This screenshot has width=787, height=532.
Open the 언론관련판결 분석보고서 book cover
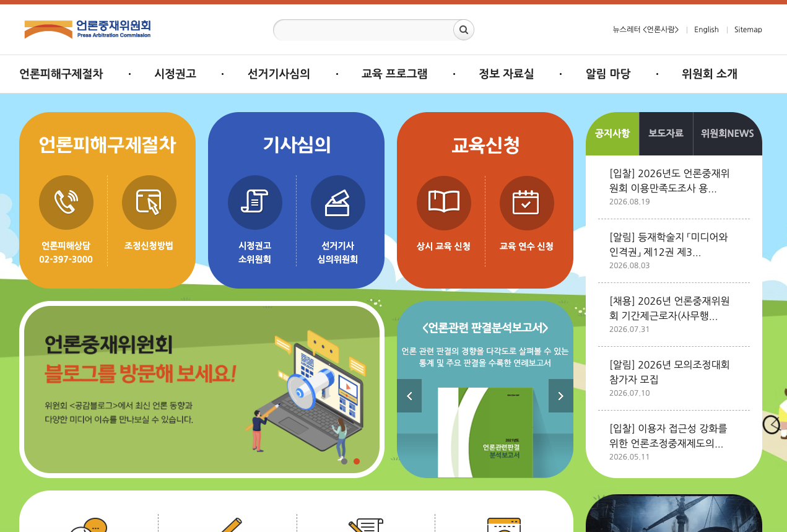(x=485, y=432)
